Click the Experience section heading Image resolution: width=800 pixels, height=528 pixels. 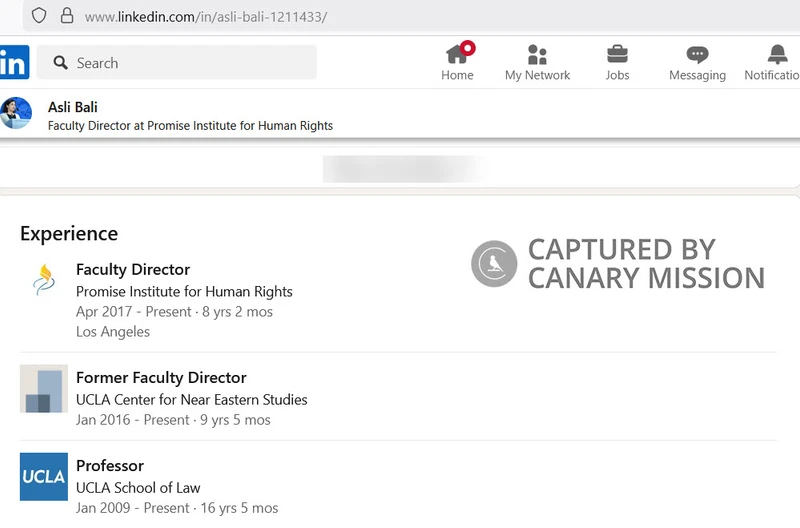point(69,234)
